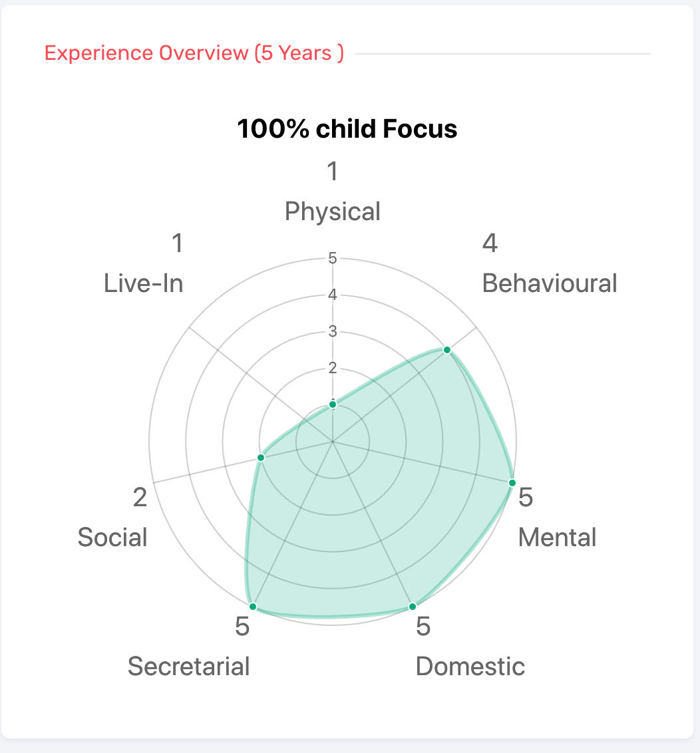Click the Physical data point on chart
This screenshot has width=700, height=753.
333,404
